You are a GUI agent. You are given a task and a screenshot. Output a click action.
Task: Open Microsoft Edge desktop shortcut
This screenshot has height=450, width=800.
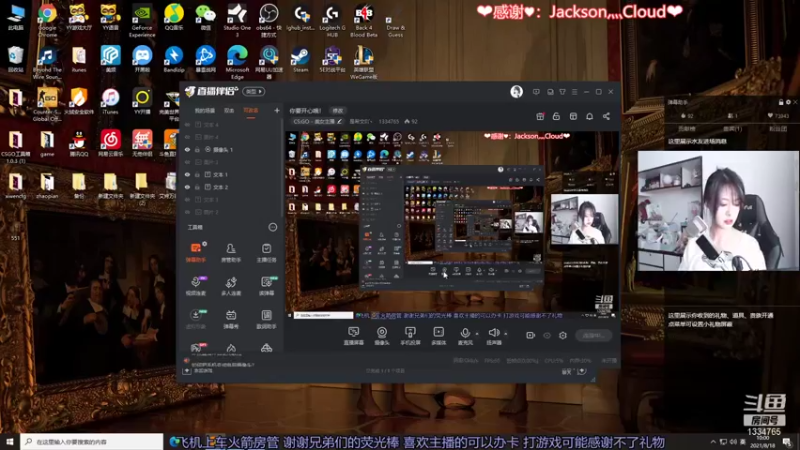coord(237,62)
